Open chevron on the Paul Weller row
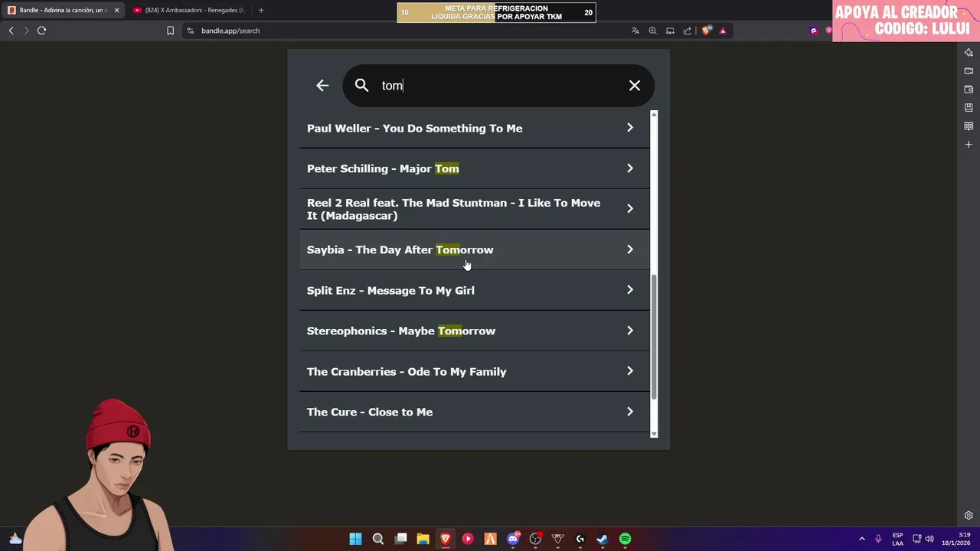 click(630, 128)
